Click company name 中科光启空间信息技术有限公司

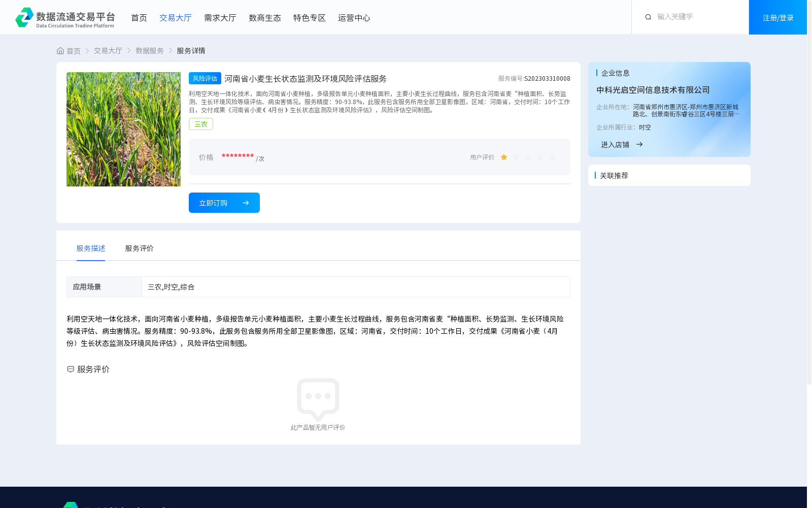click(x=653, y=90)
